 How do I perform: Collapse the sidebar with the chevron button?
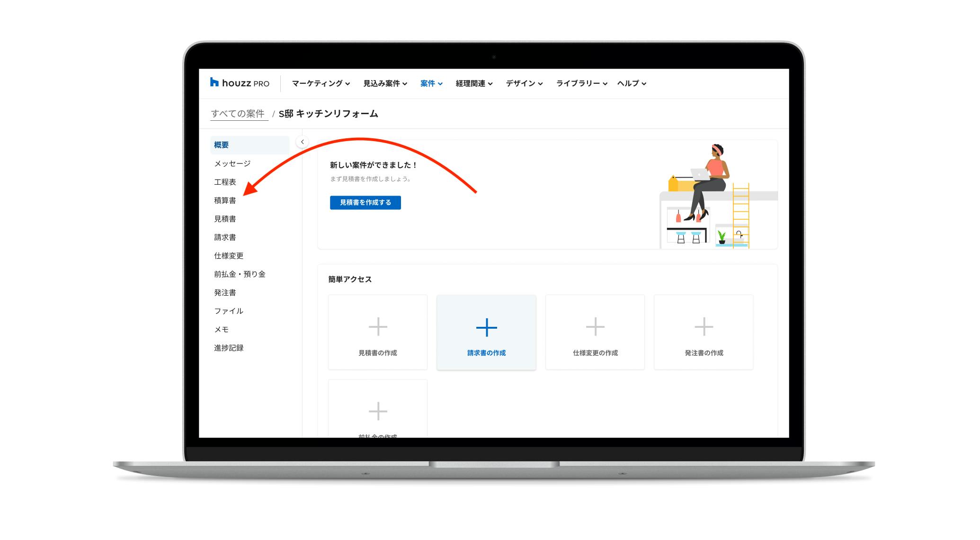tap(302, 142)
